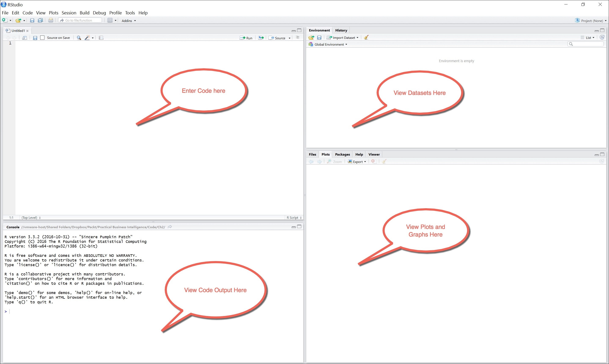
Task: Click the plot Zoom button
Action: pos(335,162)
